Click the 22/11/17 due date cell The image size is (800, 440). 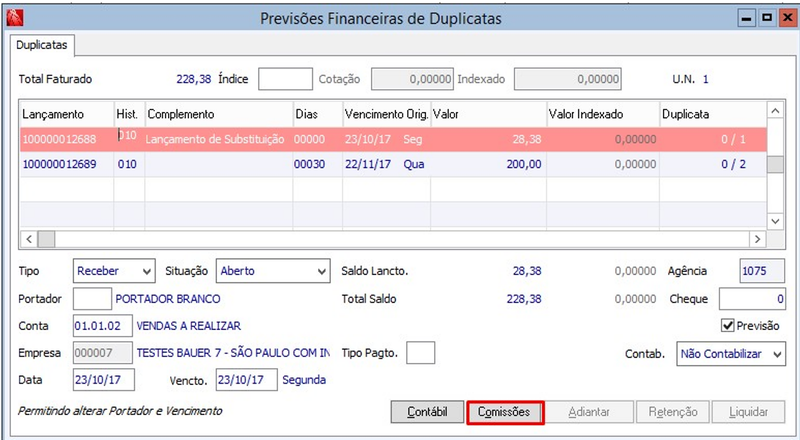pos(387,164)
